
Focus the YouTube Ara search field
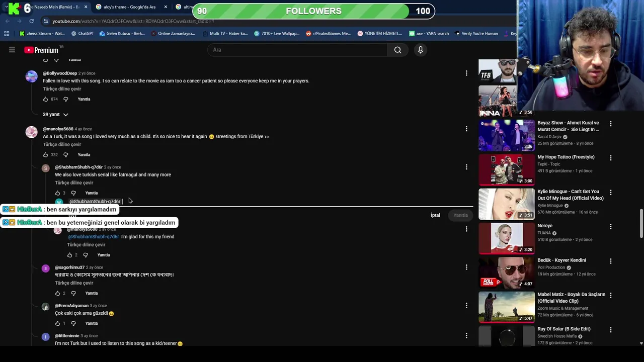point(297,50)
